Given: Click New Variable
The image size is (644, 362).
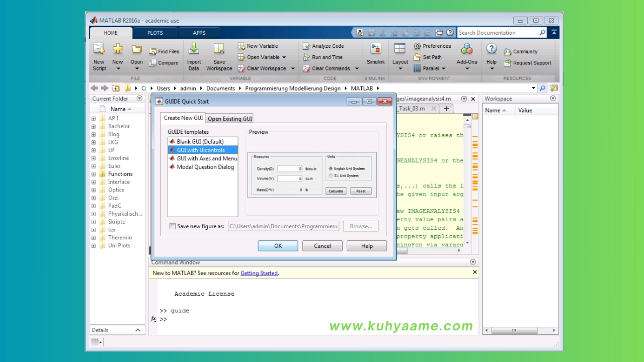Looking at the screenshot, I should 258,46.
